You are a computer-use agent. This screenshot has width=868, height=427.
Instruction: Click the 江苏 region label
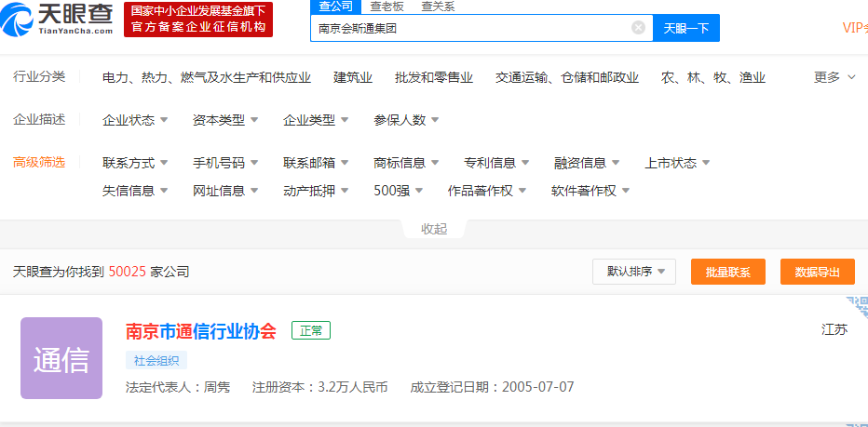[834, 330]
